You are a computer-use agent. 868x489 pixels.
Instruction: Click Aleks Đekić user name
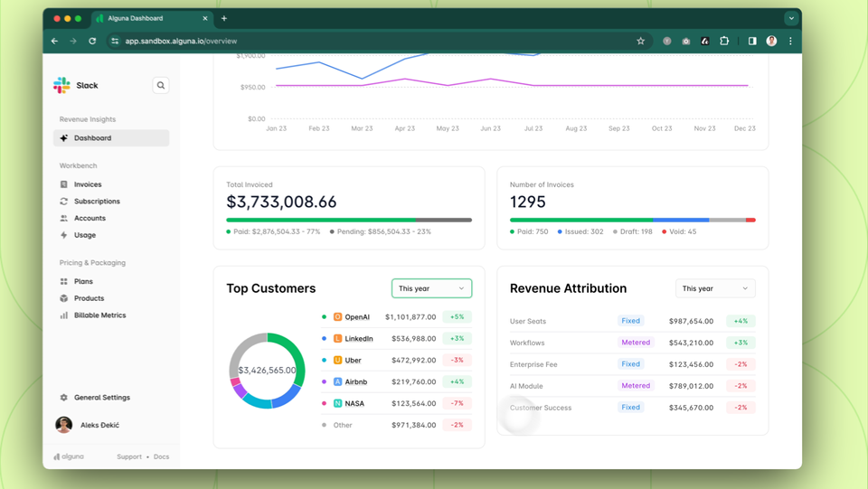(x=99, y=425)
